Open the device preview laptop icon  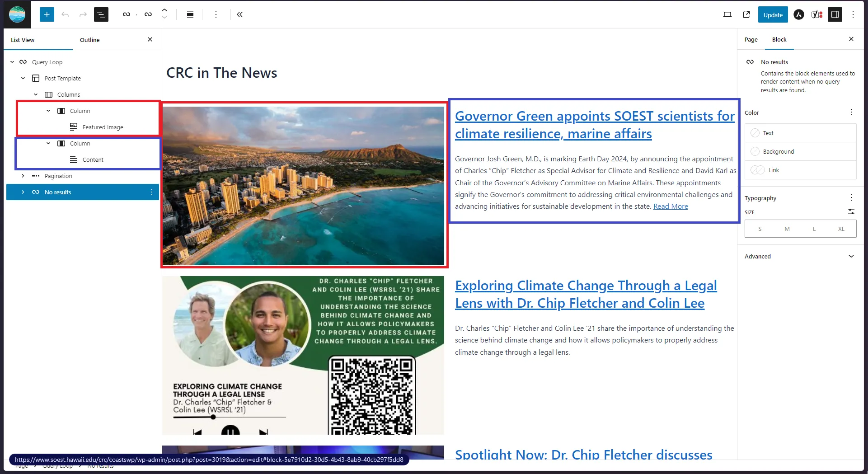(x=727, y=14)
